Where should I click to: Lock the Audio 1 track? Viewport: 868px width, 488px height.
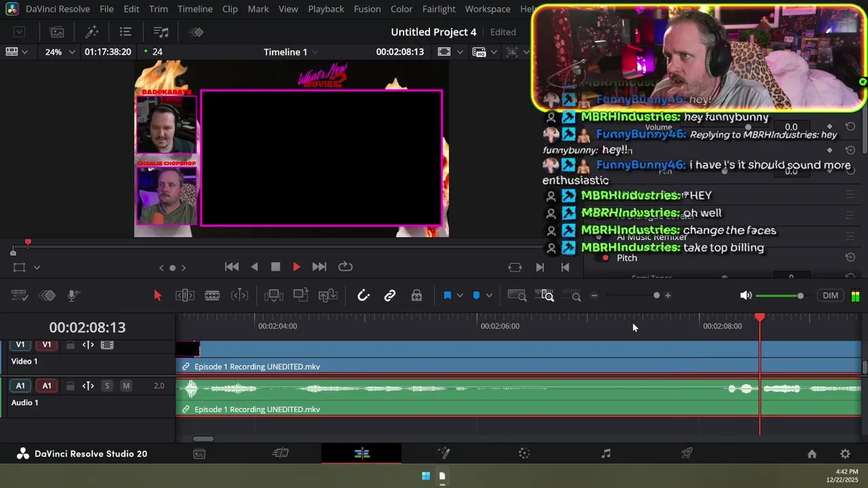70,386
